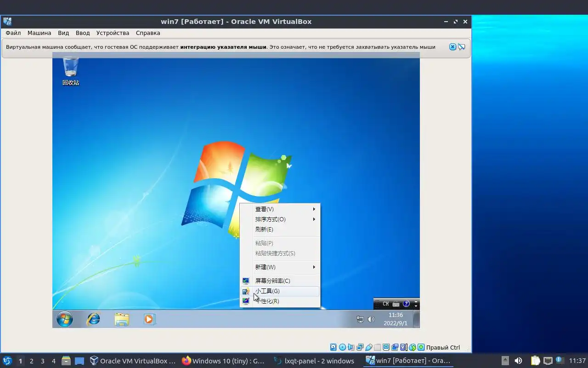Image resolution: width=588 pixels, height=368 pixels.
Task: Choose 刷新(E) from context menu
Action: click(x=280, y=230)
